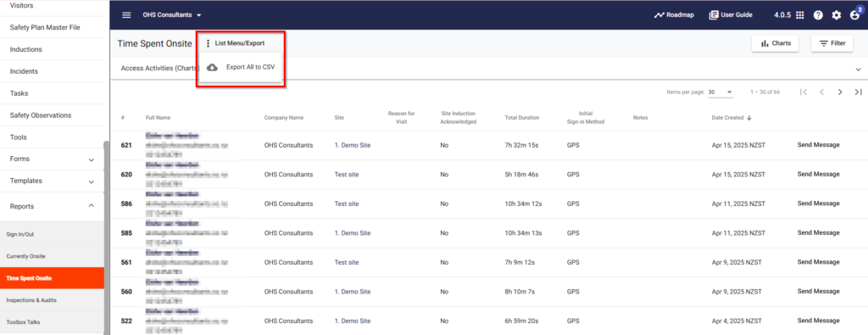Image resolution: width=868 pixels, height=335 pixels.
Task: Open the Test site link in row 586
Action: click(347, 204)
